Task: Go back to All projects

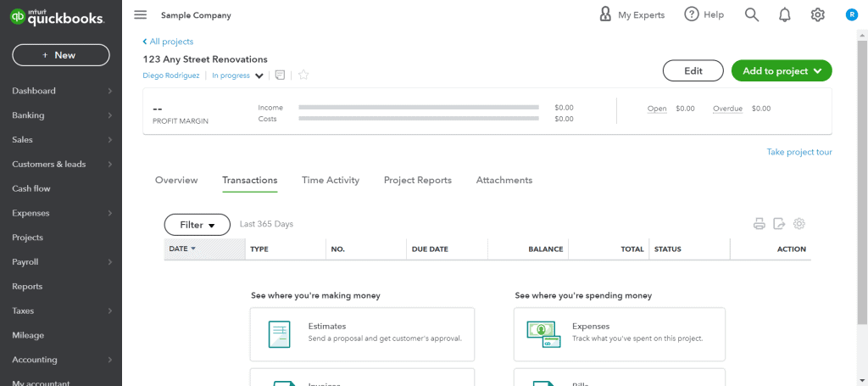Action: pyautogui.click(x=168, y=42)
